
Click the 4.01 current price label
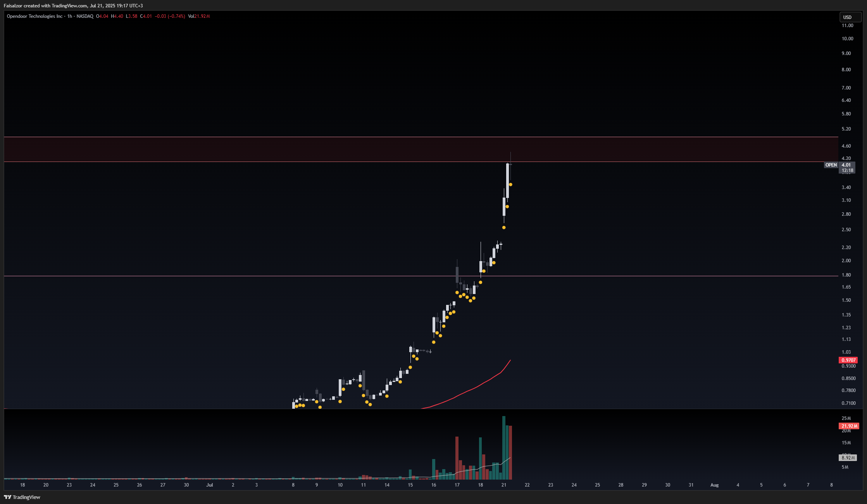tap(847, 165)
